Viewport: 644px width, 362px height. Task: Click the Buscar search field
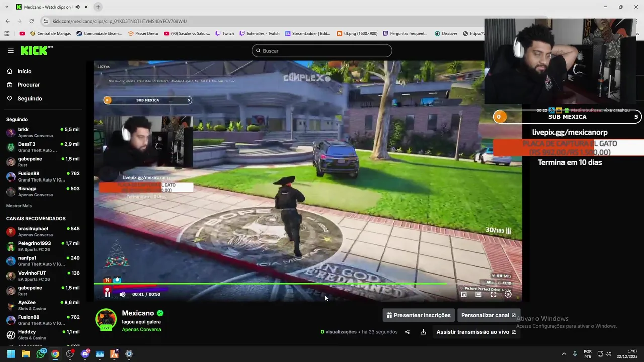322,51
